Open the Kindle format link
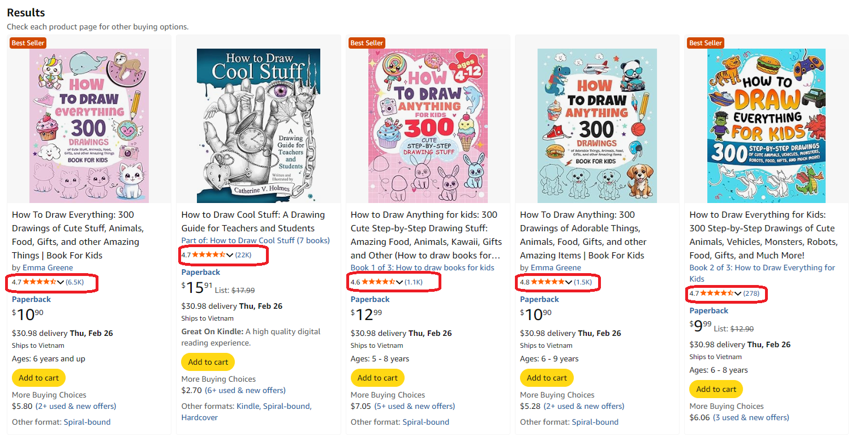Screen dimensions: 868x436 click(x=248, y=406)
